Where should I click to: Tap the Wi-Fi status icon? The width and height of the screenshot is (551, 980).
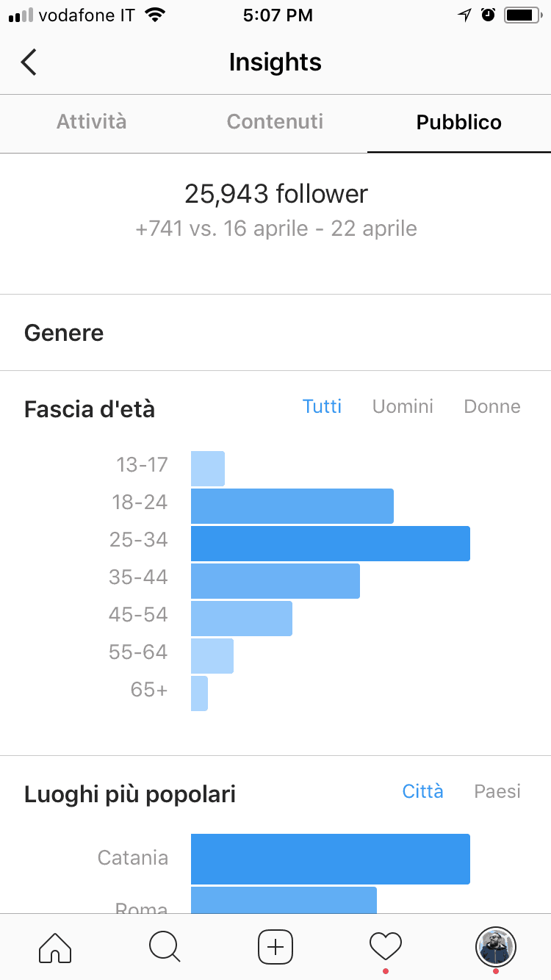click(155, 15)
